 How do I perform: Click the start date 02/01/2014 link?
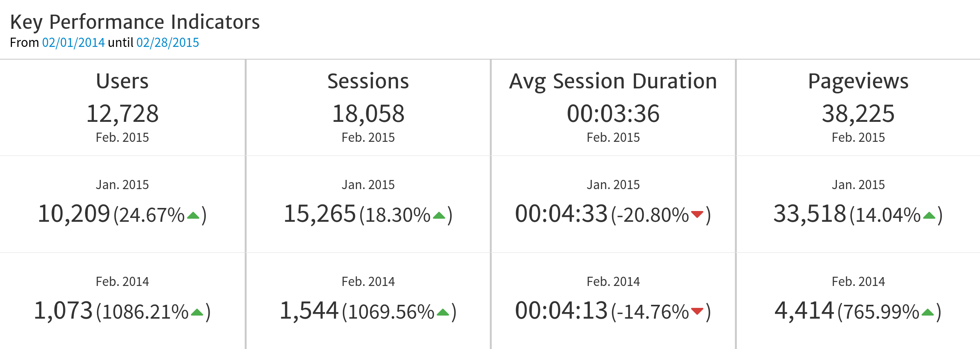(73, 42)
